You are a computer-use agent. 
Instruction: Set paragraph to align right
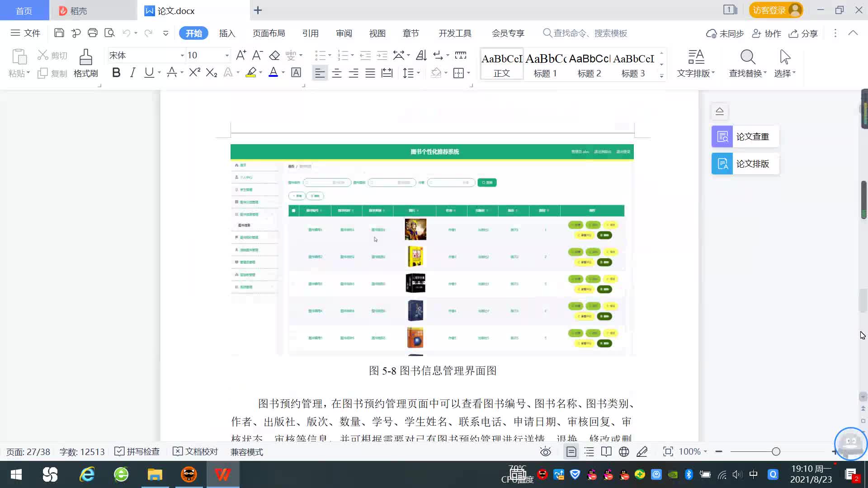pos(354,73)
